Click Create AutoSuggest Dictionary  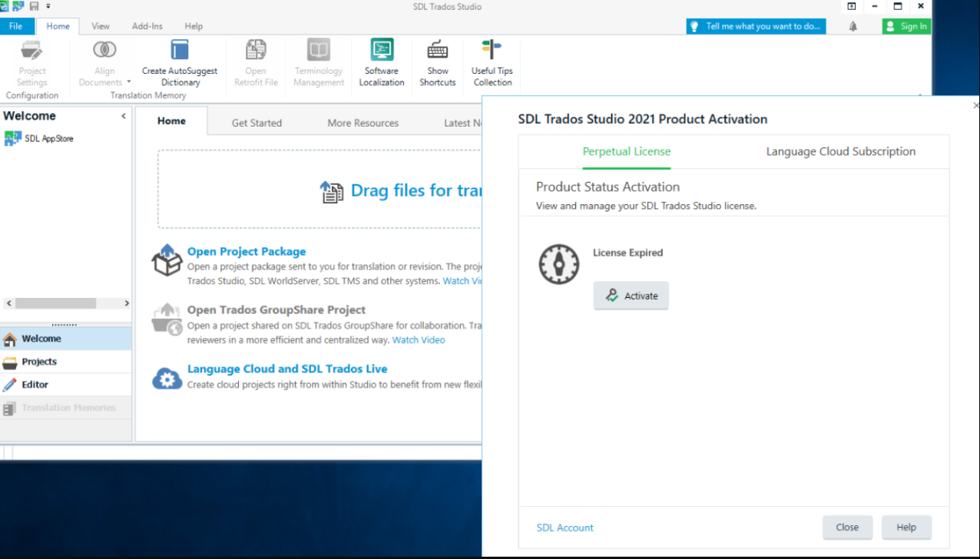pyautogui.click(x=179, y=63)
